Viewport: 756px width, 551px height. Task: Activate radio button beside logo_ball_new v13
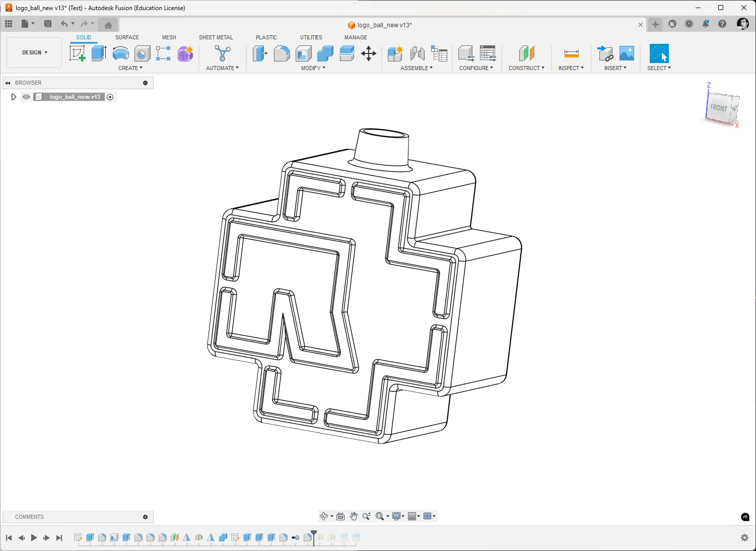(x=110, y=97)
